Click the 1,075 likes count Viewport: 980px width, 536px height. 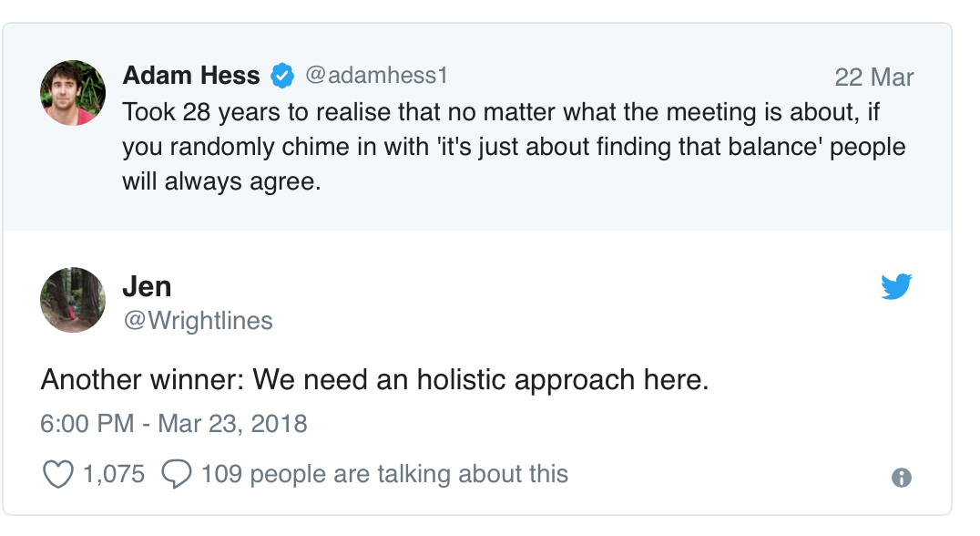(x=113, y=475)
